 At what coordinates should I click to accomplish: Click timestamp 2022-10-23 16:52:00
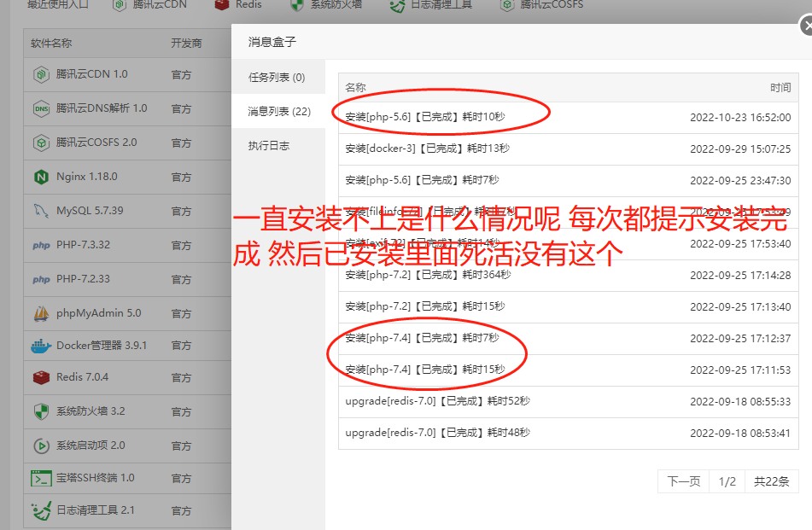pos(740,118)
